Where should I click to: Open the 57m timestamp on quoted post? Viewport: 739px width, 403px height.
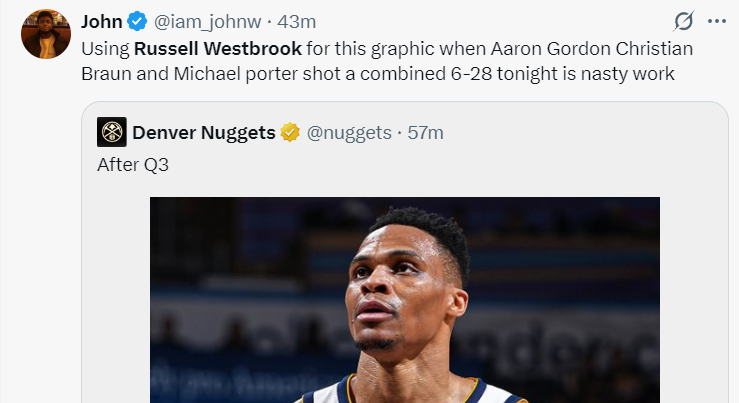(424, 133)
